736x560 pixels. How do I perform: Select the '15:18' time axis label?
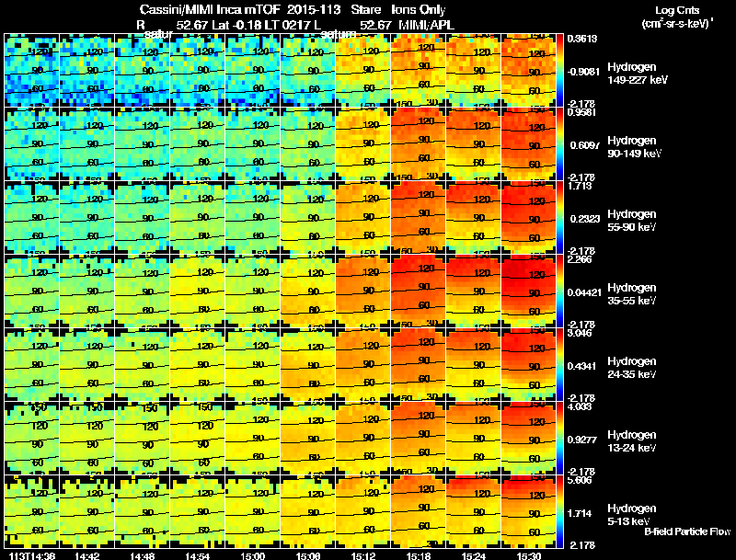[x=419, y=555]
